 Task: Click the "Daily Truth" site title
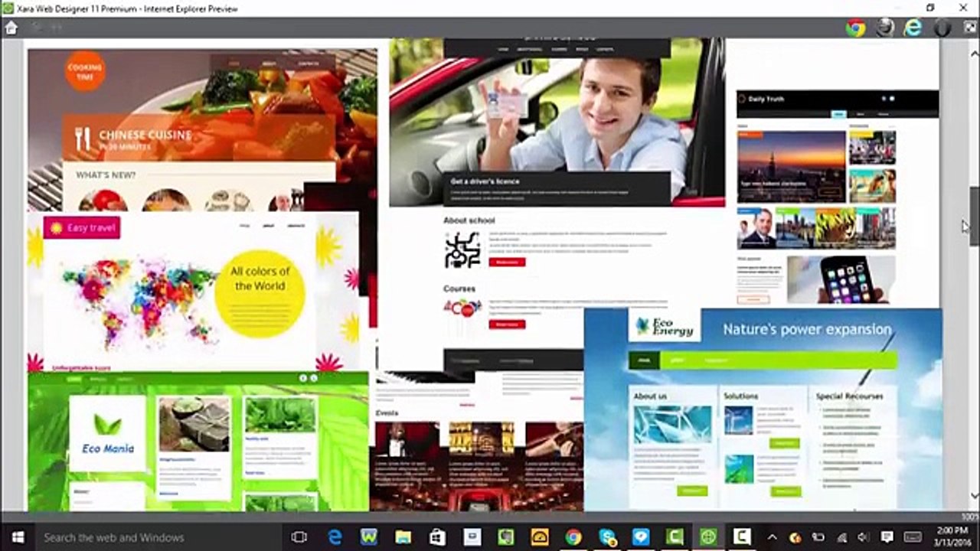pos(766,99)
